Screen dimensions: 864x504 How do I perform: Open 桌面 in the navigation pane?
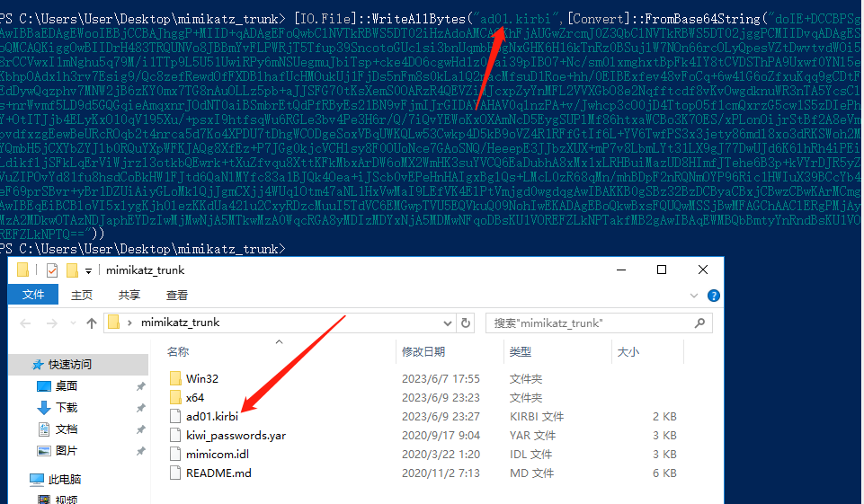67,385
